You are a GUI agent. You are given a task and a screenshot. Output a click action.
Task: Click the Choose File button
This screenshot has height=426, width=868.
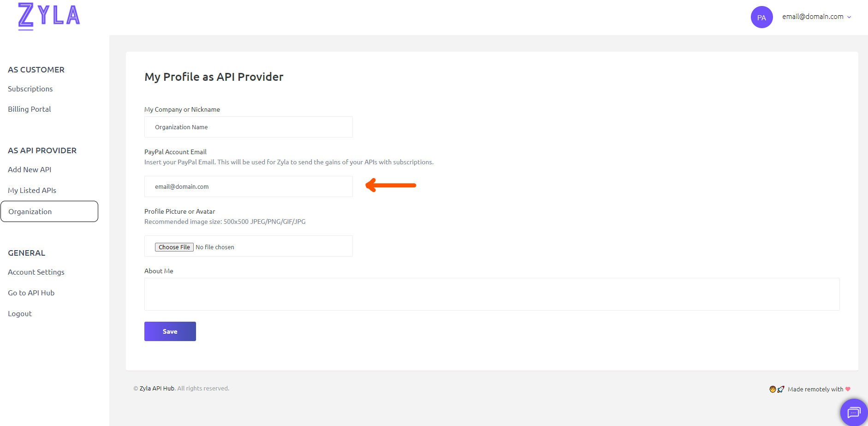tap(174, 247)
